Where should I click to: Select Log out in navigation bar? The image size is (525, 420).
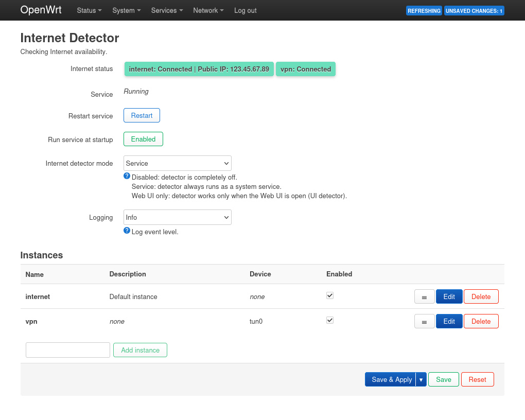pyautogui.click(x=245, y=11)
